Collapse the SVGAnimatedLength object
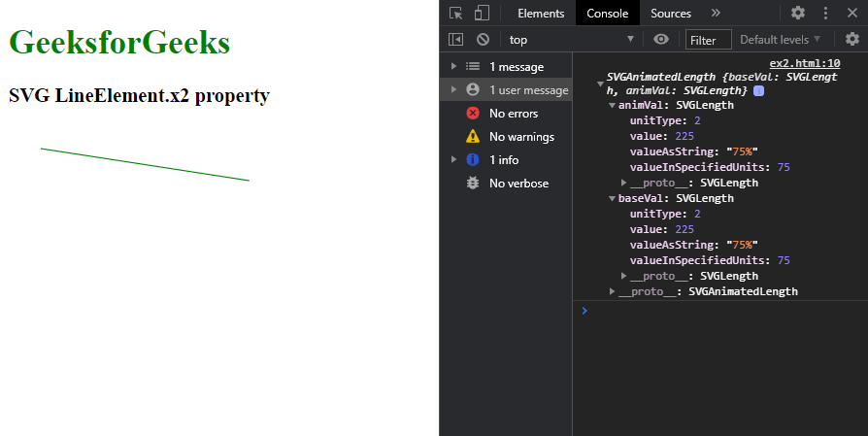This screenshot has height=436, width=868. [600, 84]
